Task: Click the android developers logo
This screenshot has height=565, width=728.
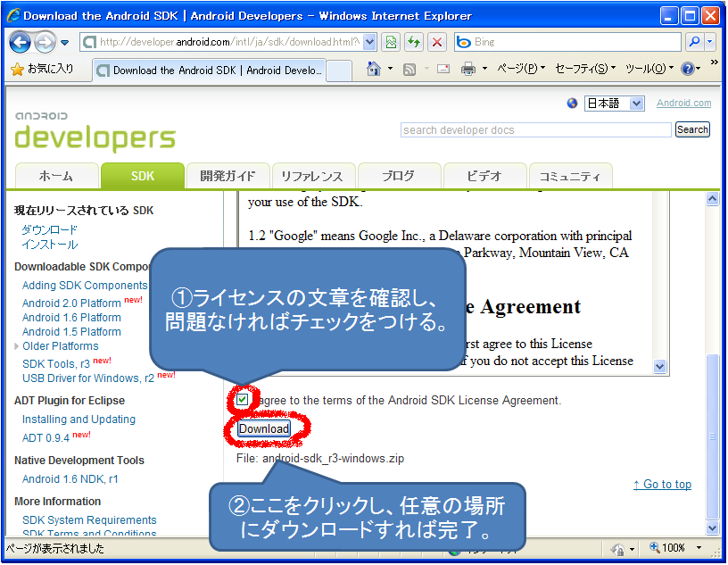Action: click(x=95, y=131)
